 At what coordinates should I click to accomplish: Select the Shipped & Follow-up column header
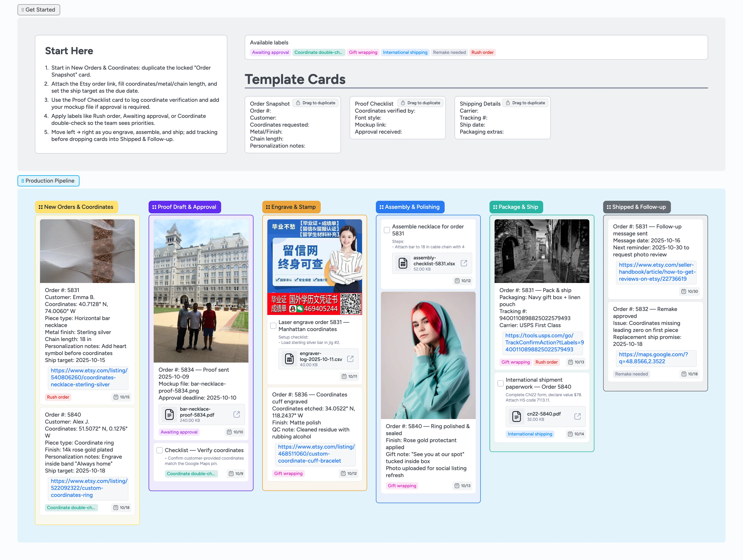pos(637,207)
